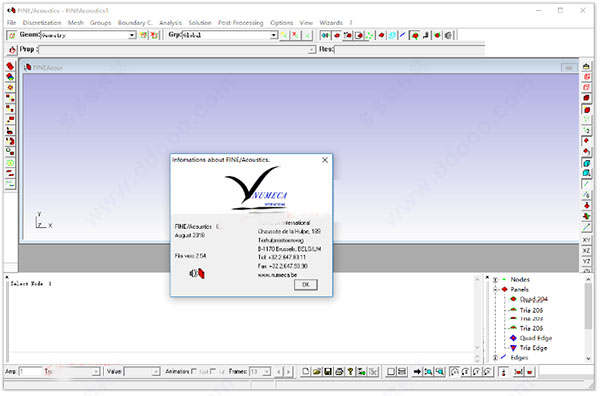The height and width of the screenshot is (396, 600).
Task: Click the red flame icon beside Prop
Action: [x=12, y=50]
